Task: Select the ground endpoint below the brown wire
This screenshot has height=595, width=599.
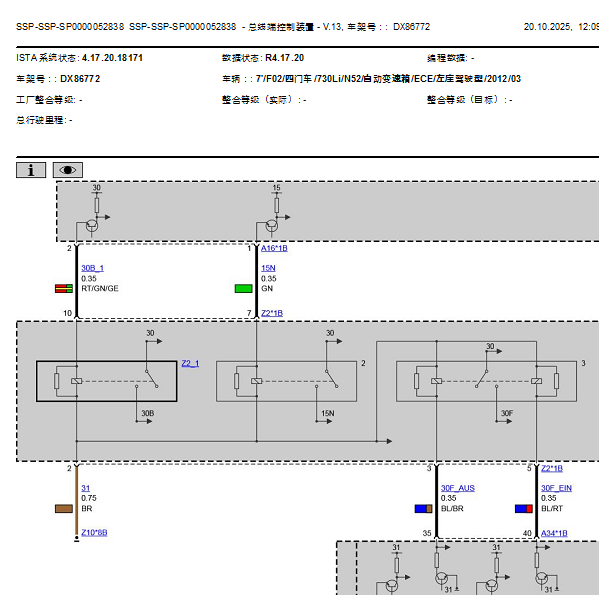Action: 76,538
